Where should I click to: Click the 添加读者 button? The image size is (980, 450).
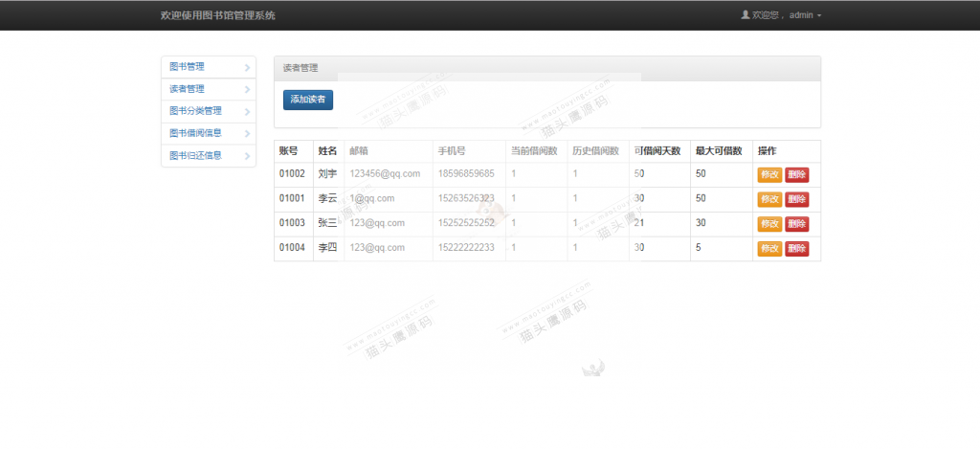coord(308,100)
